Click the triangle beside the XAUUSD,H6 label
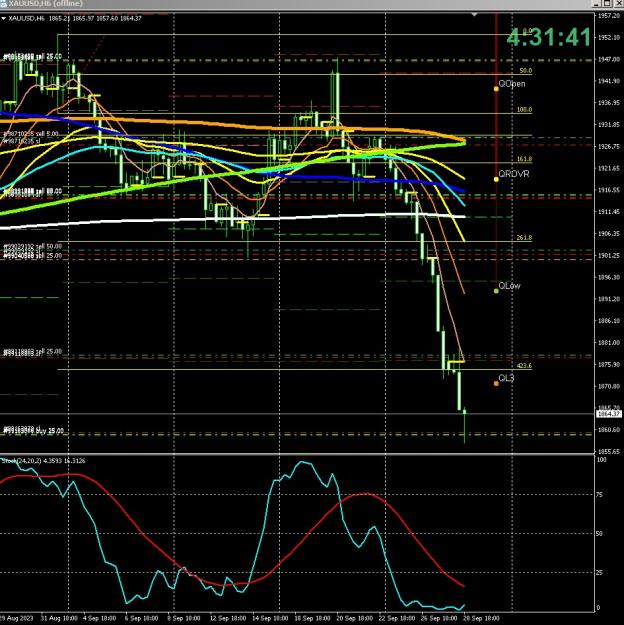 (x=4, y=18)
